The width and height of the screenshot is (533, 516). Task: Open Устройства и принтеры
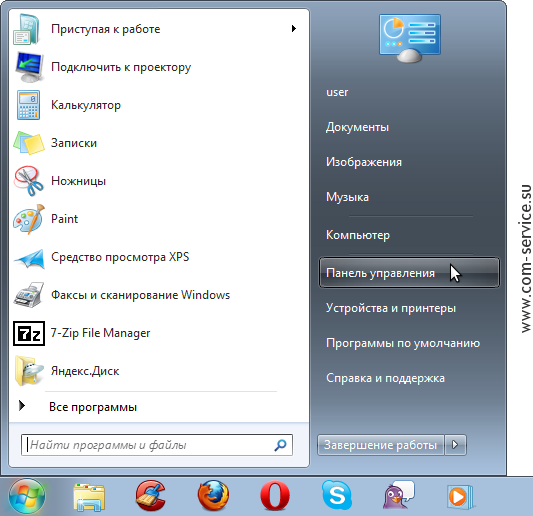click(391, 308)
